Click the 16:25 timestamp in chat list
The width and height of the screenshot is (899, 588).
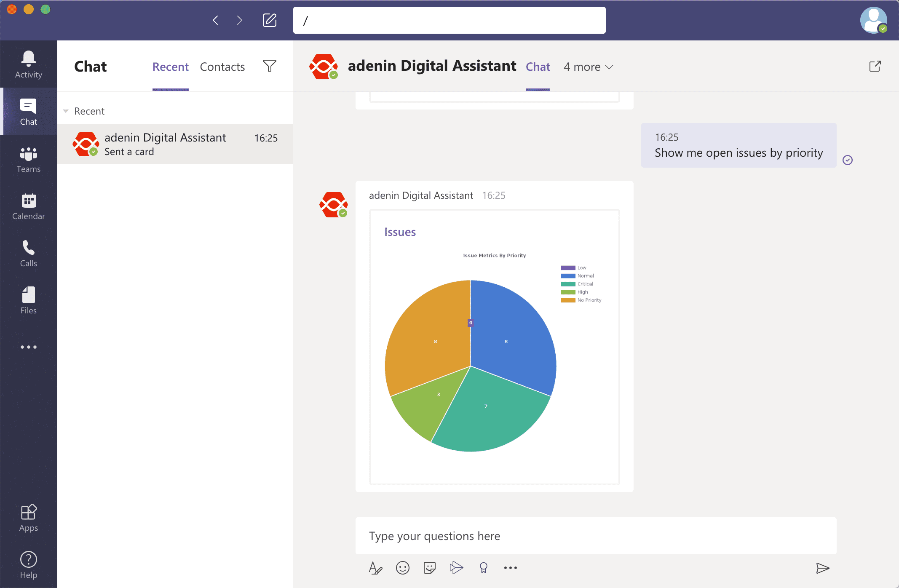266,138
